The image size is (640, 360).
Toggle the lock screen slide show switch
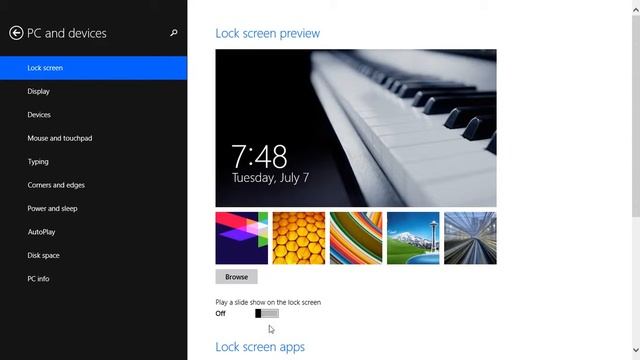pos(267,313)
